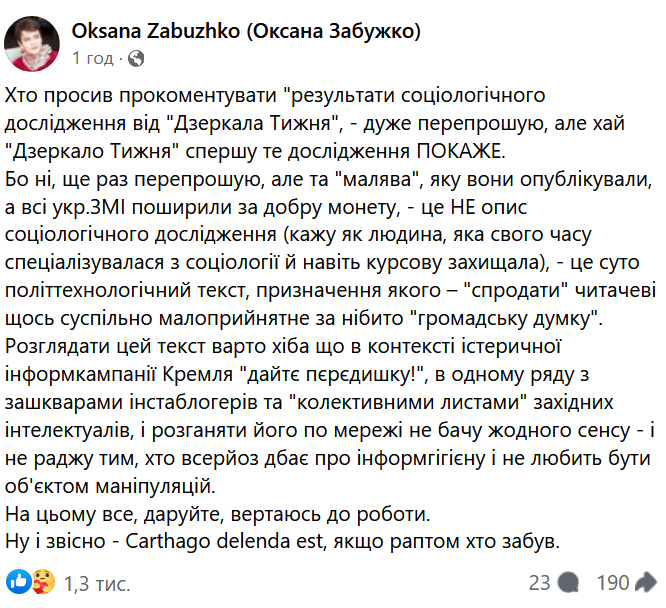Click the blue thumbs-up Like reaction icon
Viewport: 666px width, 608px height.
(x=19, y=581)
